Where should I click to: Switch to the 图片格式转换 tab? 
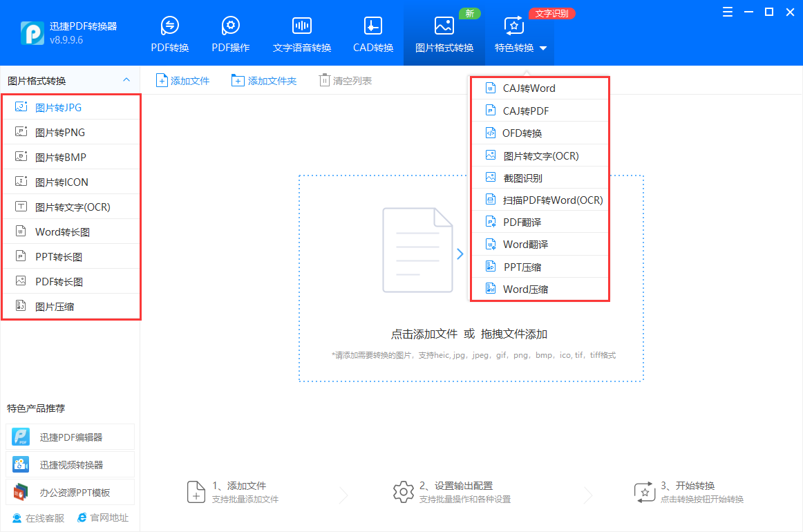click(444, 31)
